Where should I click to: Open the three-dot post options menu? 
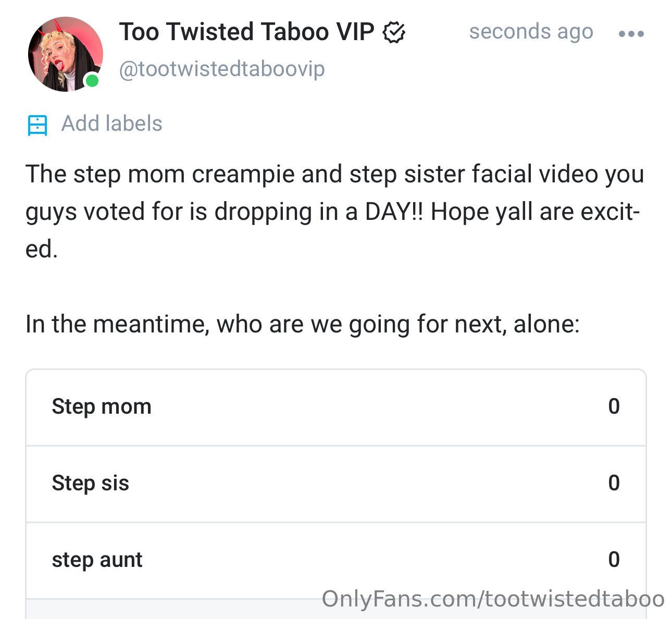[x=631, y=34]
